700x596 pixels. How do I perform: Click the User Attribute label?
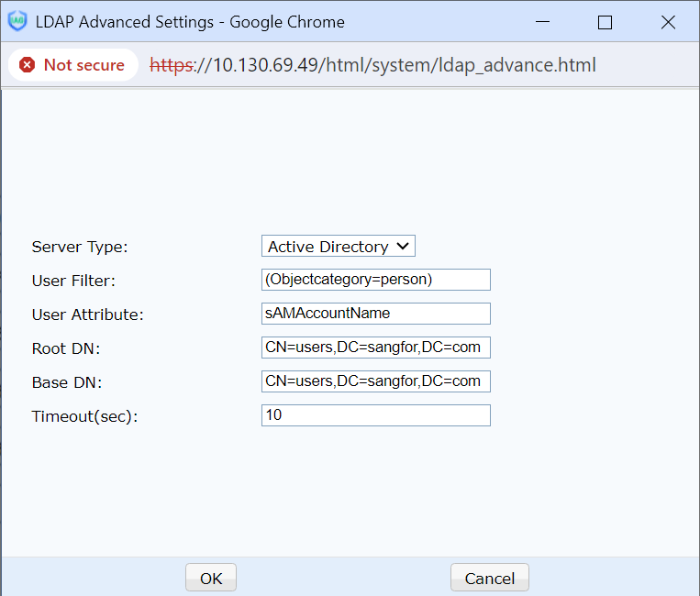click(87, 315)
